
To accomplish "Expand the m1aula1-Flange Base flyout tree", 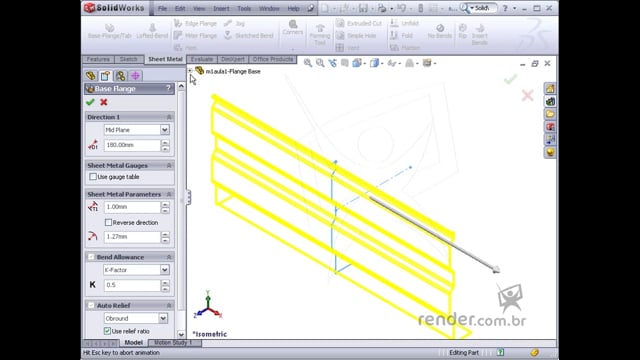I will point(190,71).
